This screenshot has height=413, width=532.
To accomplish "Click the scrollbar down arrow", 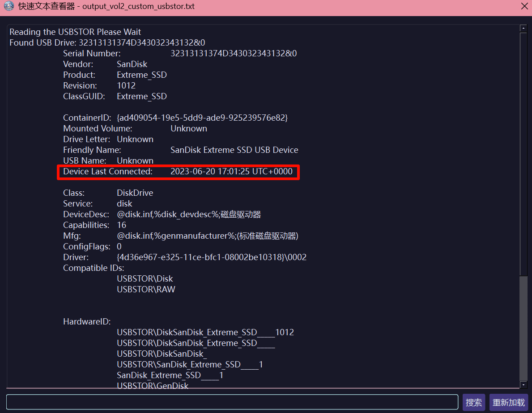I will pos(523,384).
